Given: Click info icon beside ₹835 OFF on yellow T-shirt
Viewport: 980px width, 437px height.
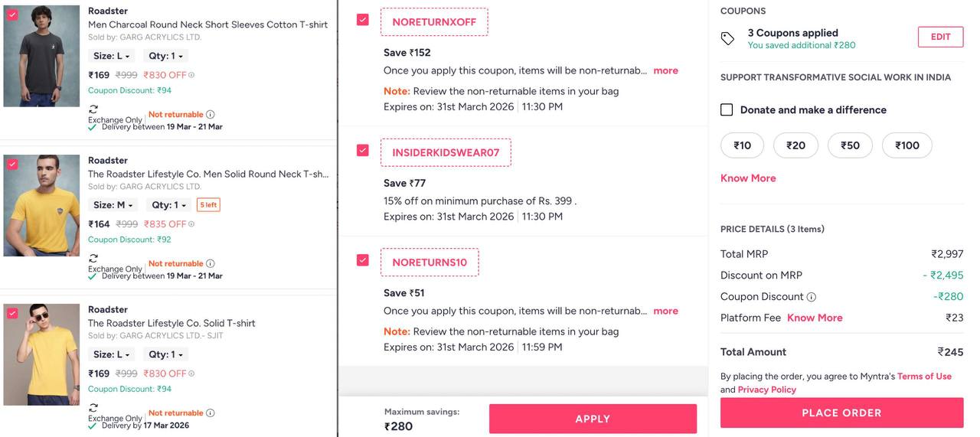Looking at the screenshot, I should (x=191, y=224).
